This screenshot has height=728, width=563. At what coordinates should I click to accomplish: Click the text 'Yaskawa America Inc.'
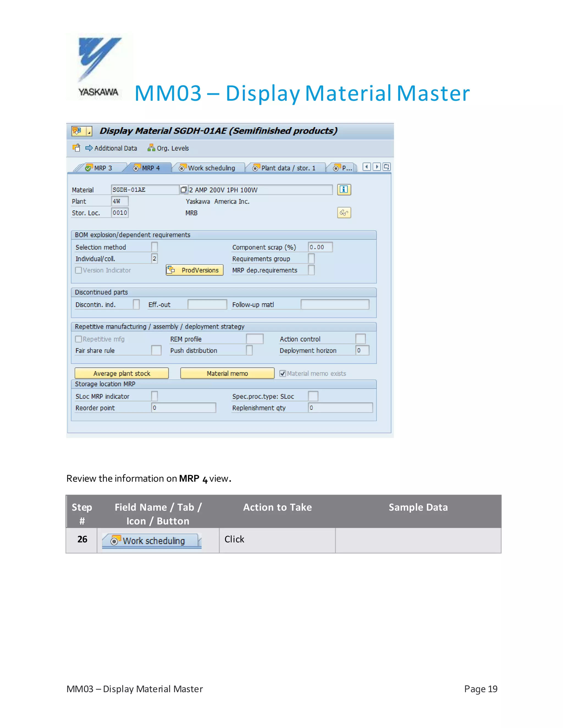[x=217, y=201]
